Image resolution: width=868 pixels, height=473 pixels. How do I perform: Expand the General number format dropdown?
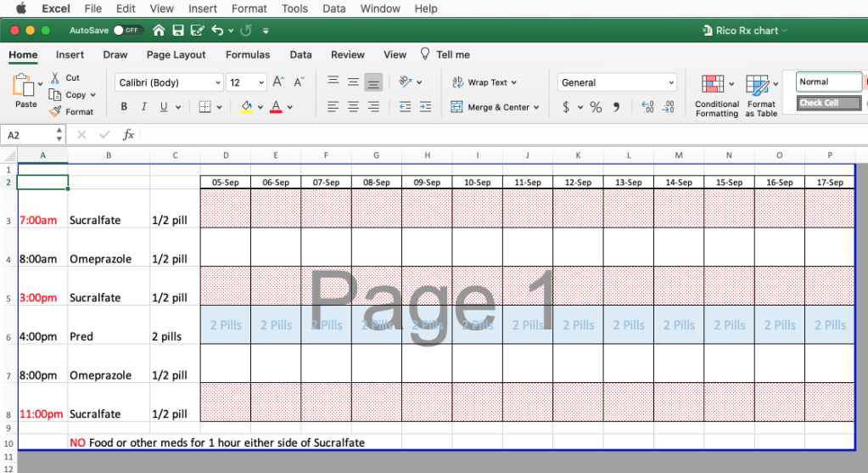pos(671,82)
